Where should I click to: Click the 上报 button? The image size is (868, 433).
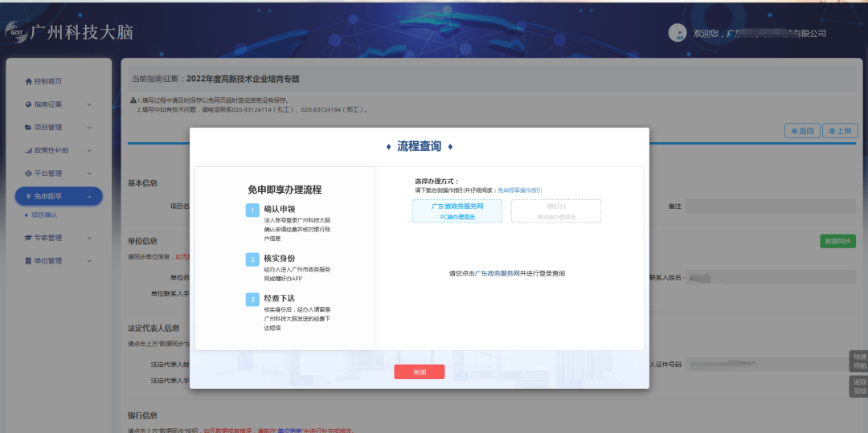point(840,131)
